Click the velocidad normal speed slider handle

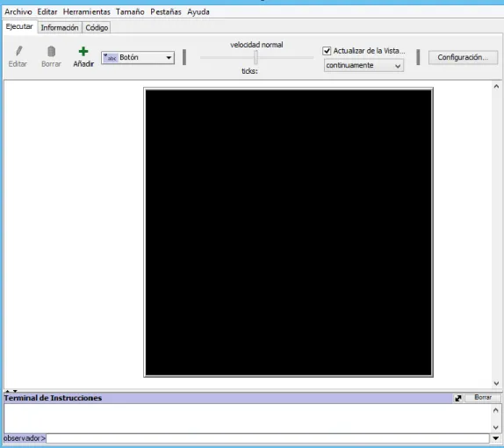tap(256, 57)
